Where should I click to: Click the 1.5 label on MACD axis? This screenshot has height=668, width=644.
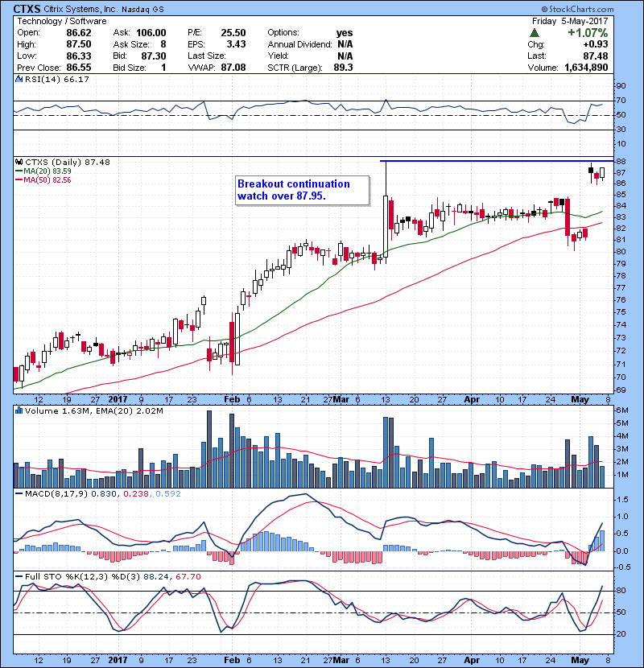click(622, 499)
